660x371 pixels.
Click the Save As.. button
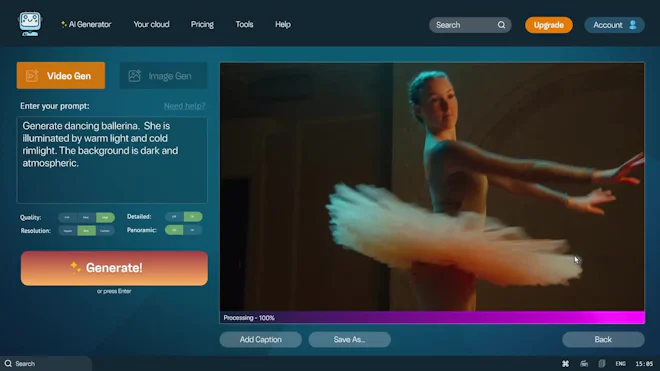[349, 339]
